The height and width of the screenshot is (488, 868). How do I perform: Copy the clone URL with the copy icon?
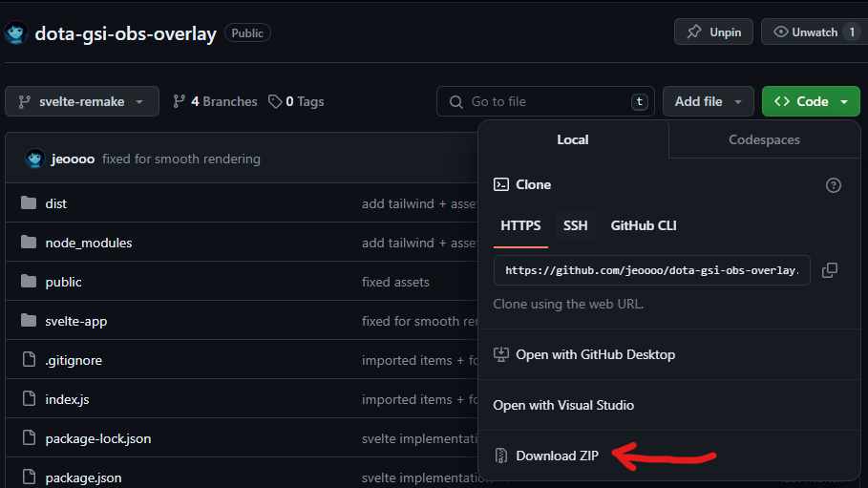(x=829, y=270)
